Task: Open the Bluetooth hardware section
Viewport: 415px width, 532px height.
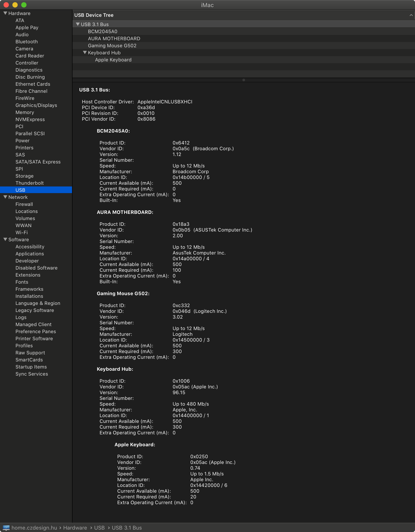Action: coord(27,42)
